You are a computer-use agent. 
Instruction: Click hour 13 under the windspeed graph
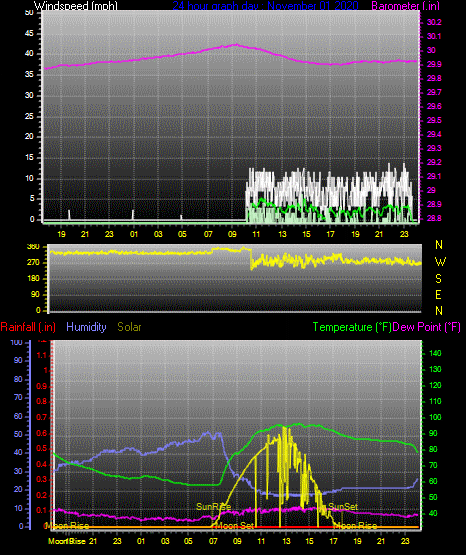click(282, 234)
